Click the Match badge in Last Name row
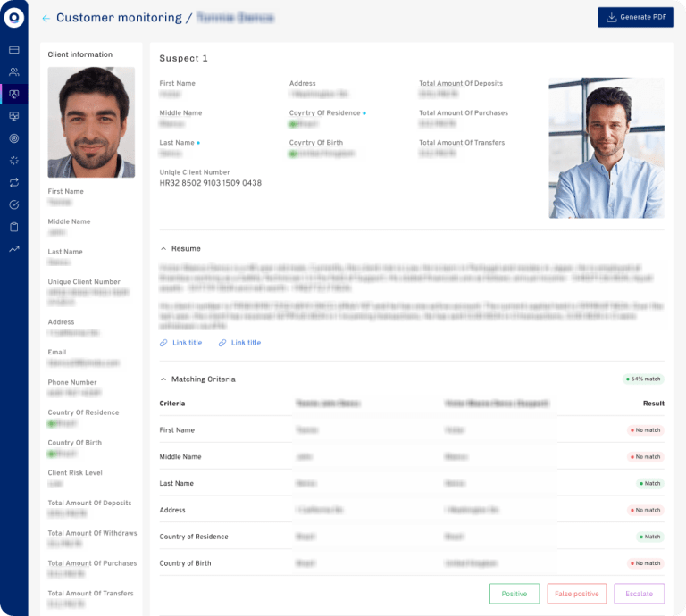Viewport: 686px width, 616px height. coord(649,484)
